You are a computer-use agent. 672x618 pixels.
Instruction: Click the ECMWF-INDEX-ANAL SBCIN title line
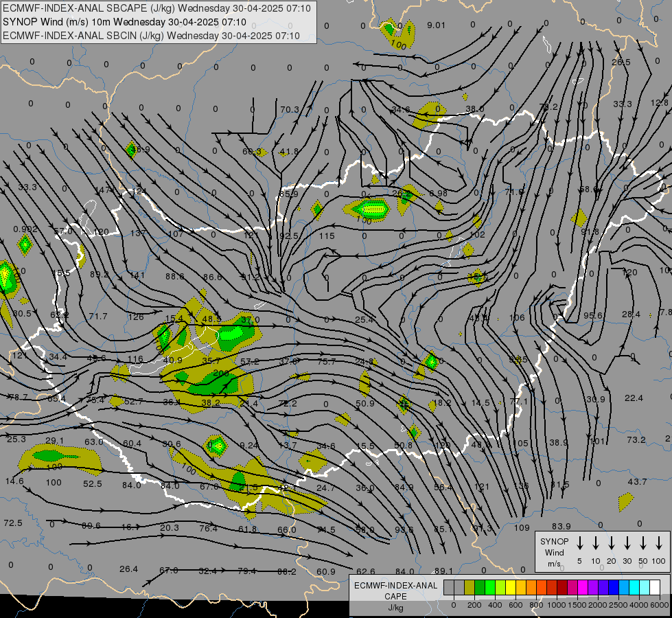(x=151, y=36)
